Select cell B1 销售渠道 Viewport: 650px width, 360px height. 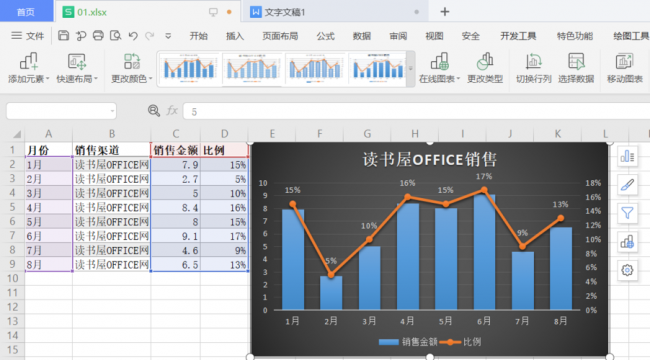click(112, 150)
